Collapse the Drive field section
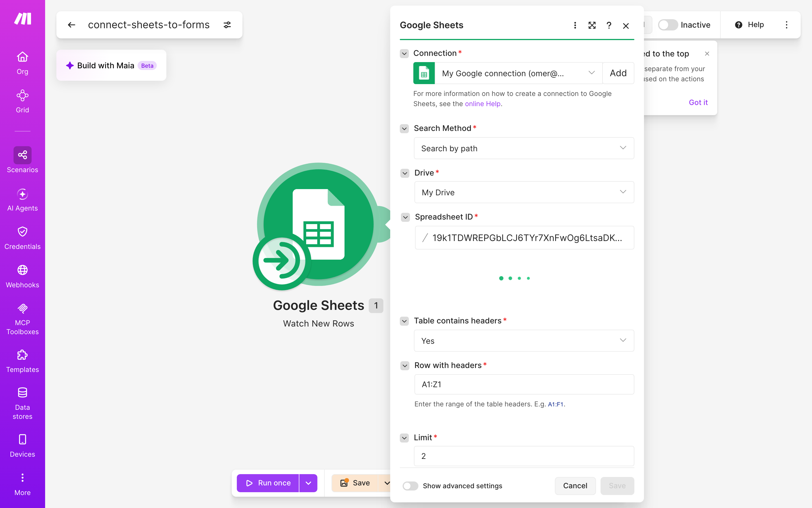The height and width of the screenshot is (508, 812). click(405, 173)
